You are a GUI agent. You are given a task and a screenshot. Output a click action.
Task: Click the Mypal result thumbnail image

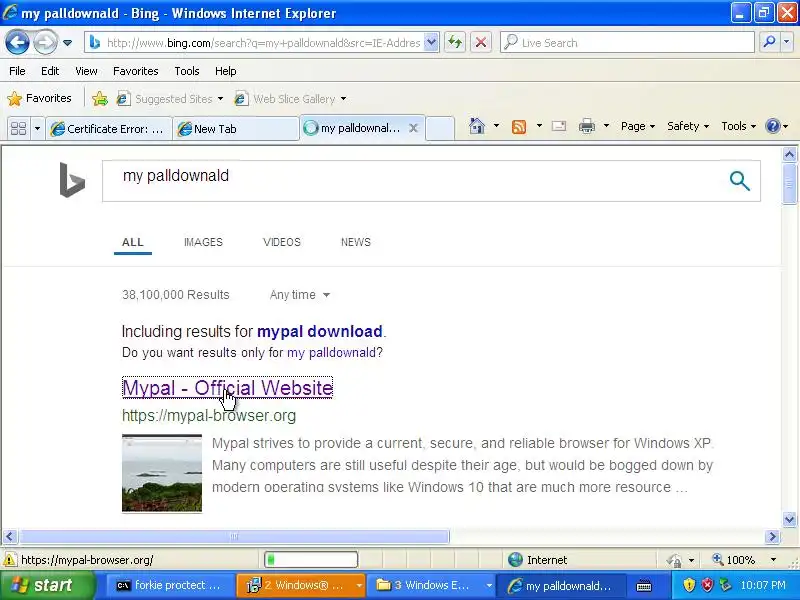162,473
